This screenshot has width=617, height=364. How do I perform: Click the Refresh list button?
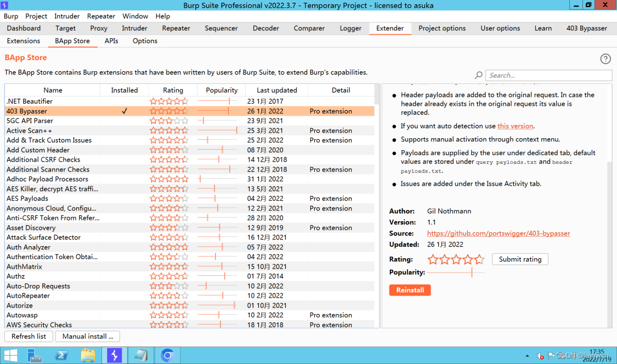click(x=29, y=337)
